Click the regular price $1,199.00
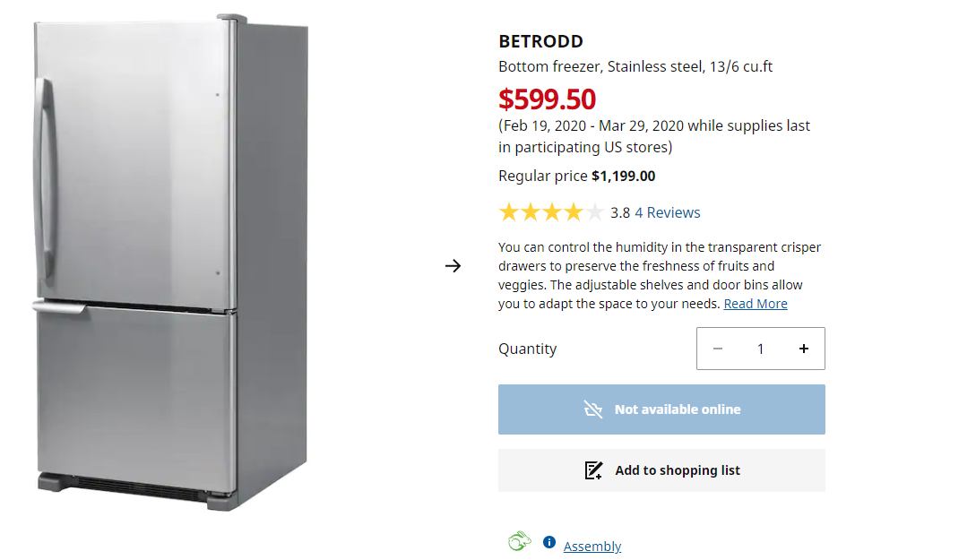 pos(623,176)
